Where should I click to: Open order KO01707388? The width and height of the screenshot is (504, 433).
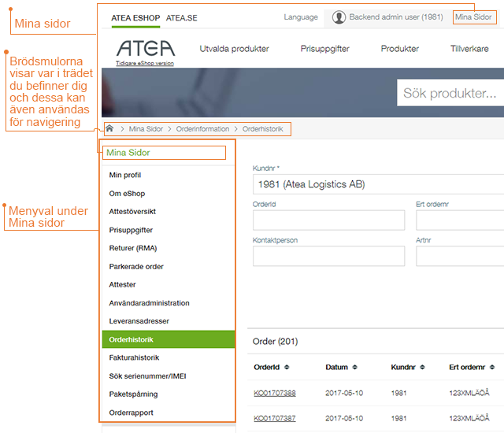point(274,394)
